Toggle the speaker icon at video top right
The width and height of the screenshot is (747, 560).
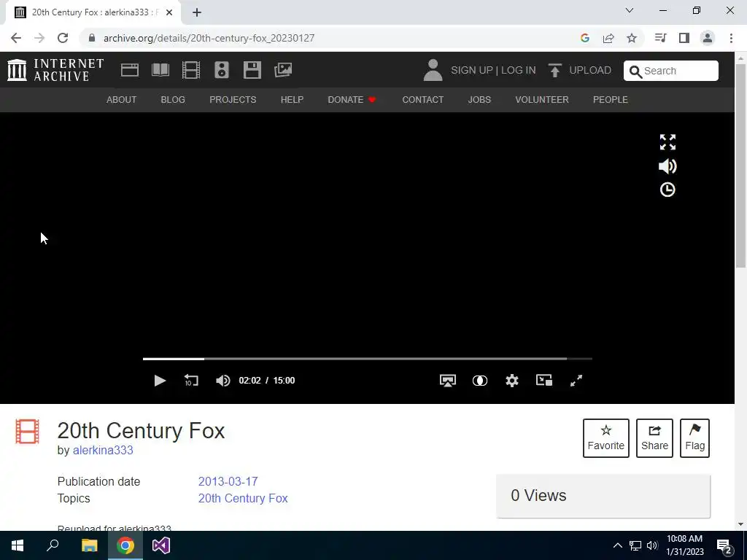(x=667, y=166)
